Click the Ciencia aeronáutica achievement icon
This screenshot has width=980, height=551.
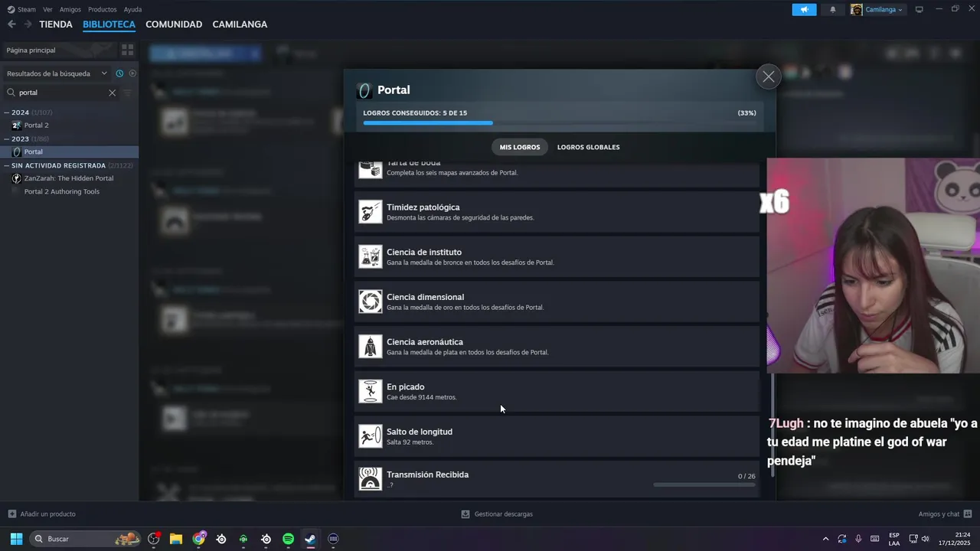tap(371, 347)
